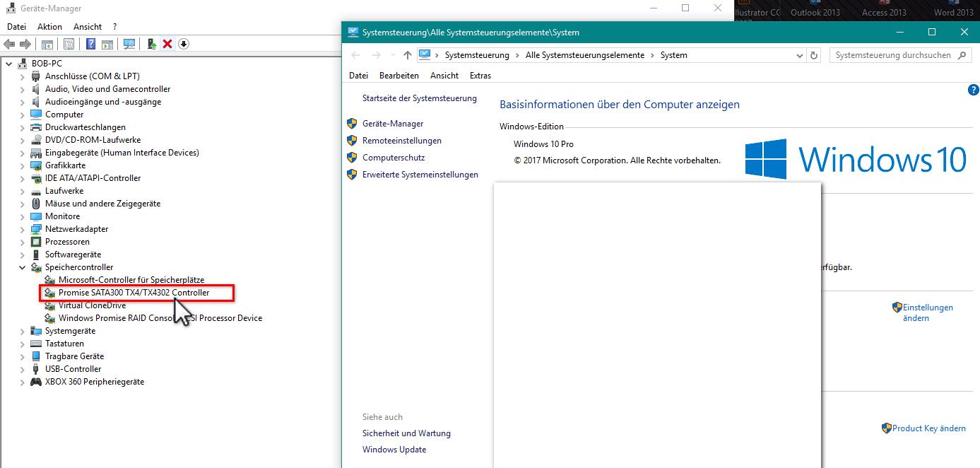Select Microsoft-Controller für Speicherplätze
The image size is (980, 468).
tap(131, 280)
